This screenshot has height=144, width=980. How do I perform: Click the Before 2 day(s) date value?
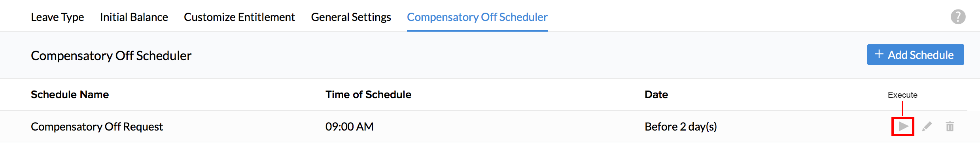tap(681, 127)
